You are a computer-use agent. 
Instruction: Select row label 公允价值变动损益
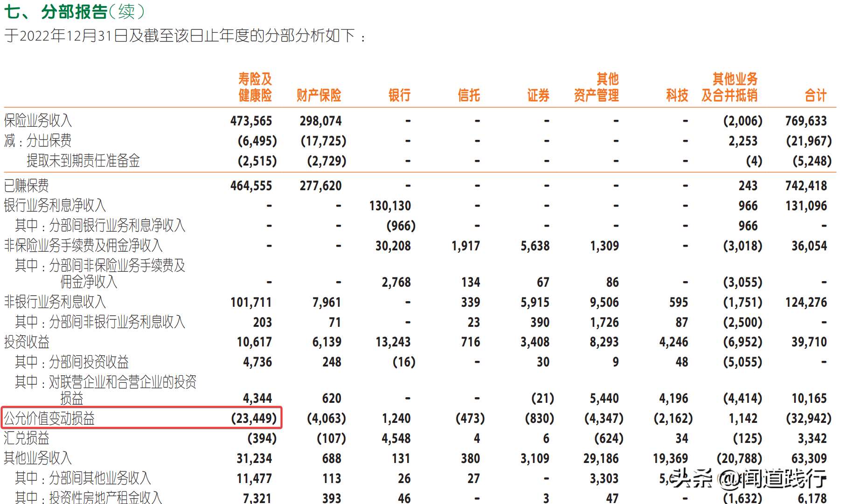(x=49, y=418)
